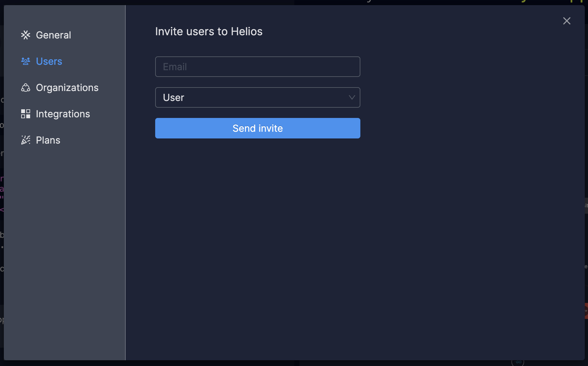Click the Plans party icon

coord(26,140)
